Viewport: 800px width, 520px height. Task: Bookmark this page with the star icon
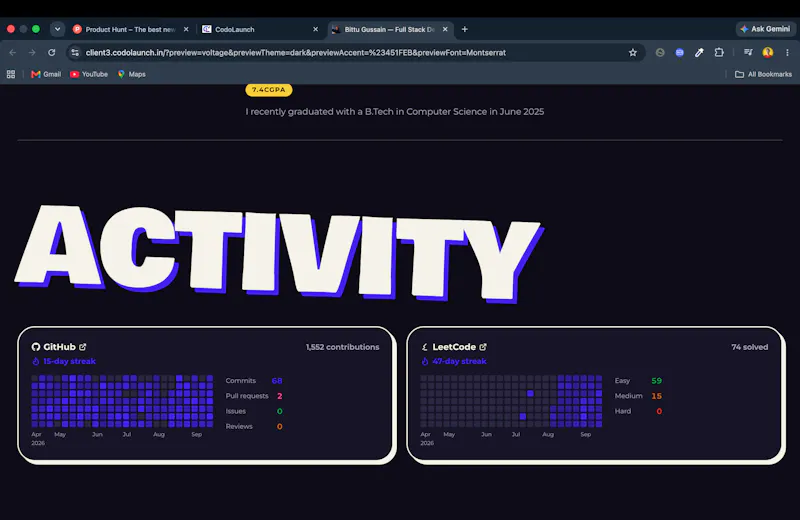[633, 53]
